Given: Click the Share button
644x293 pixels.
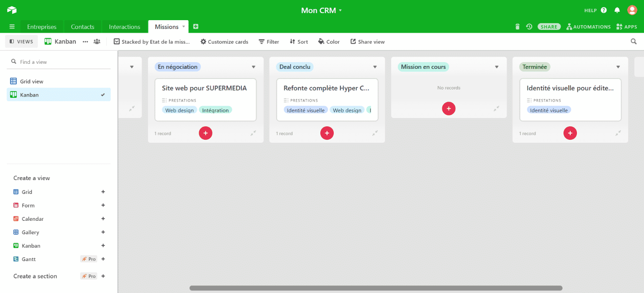Looking at the screenshot, I should point(549,27).
